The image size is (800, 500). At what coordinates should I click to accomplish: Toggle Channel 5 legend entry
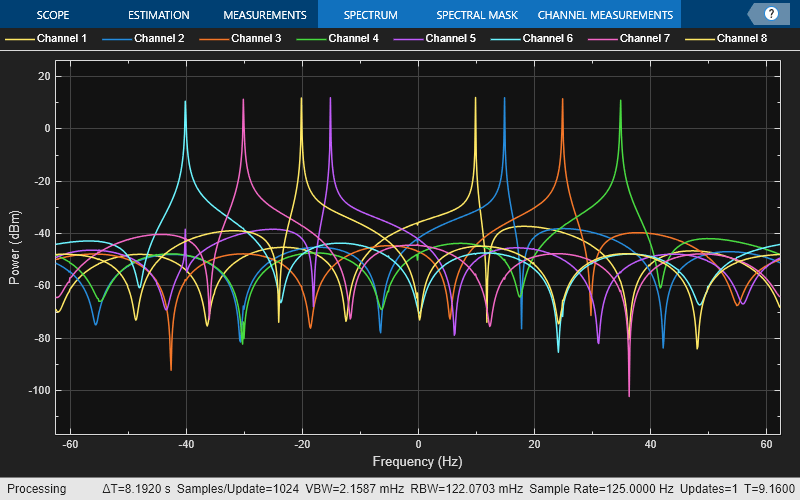[x=435, y=38]
